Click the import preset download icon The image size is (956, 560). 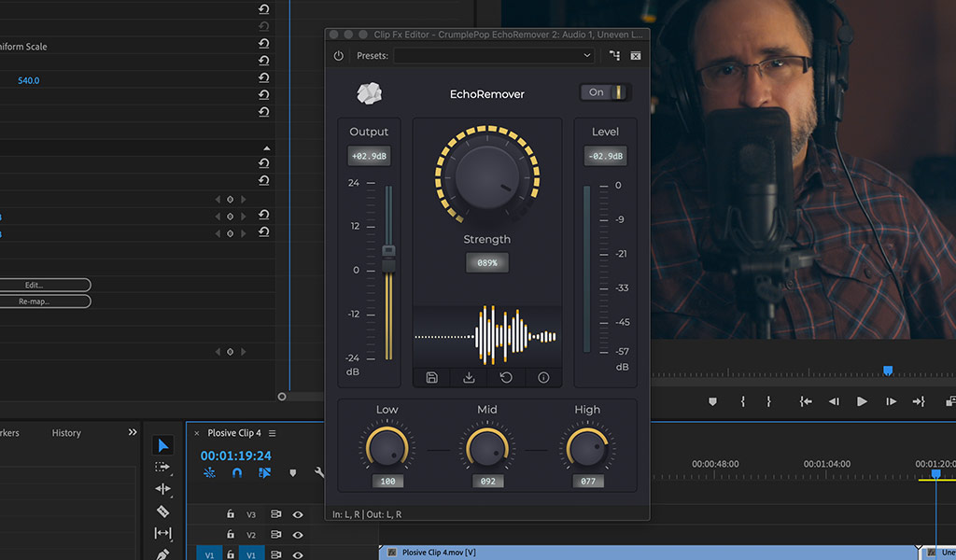click(469, 378)
